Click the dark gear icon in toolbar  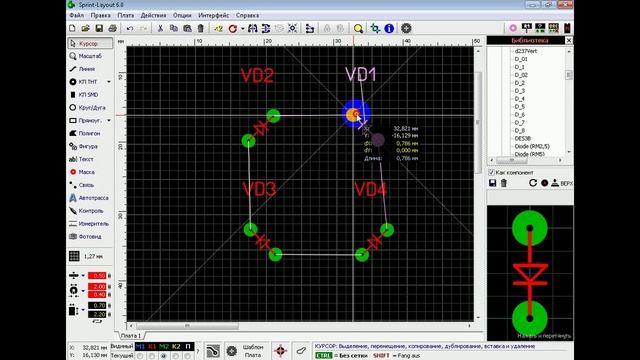click(406, 28)
